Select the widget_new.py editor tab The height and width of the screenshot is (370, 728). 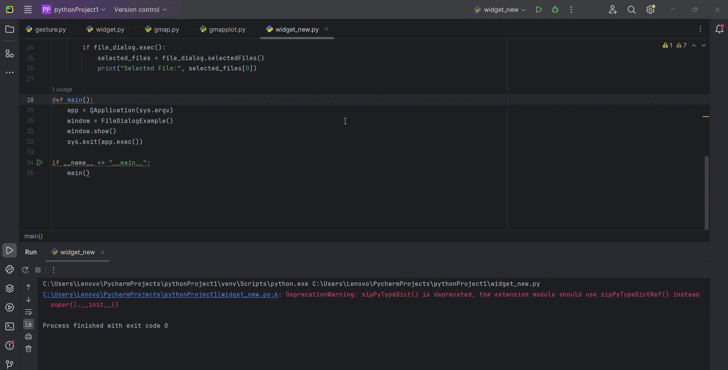click(297, 29)
